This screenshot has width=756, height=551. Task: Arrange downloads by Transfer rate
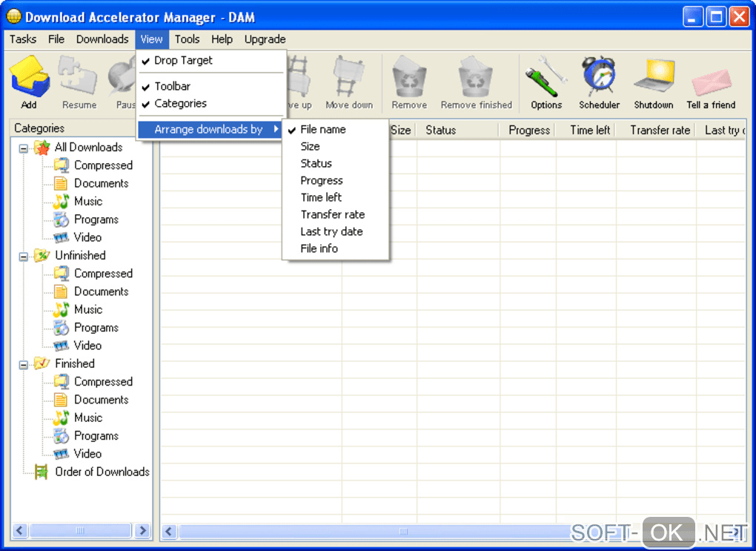point(336,214)
